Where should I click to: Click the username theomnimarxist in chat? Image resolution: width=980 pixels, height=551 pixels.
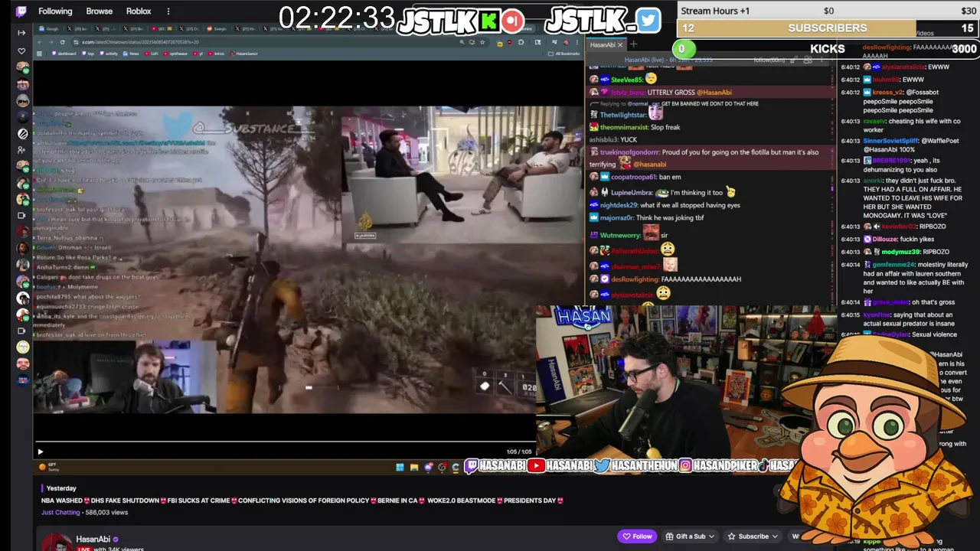tap(624, 127)
